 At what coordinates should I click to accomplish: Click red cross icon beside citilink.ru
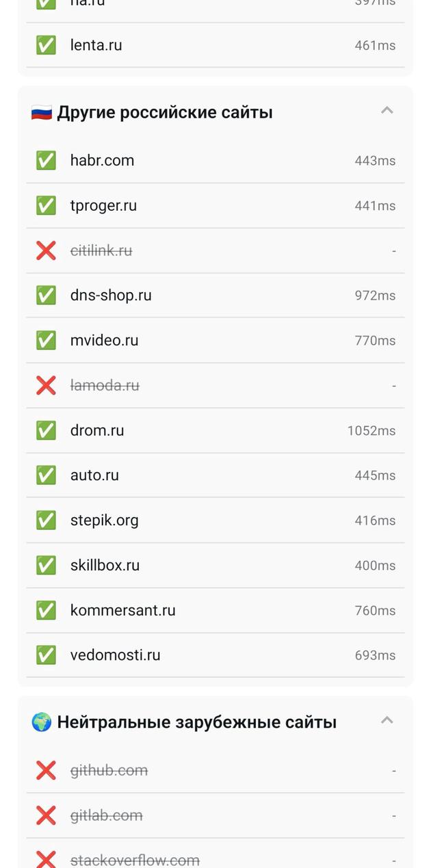coord(46,251)
